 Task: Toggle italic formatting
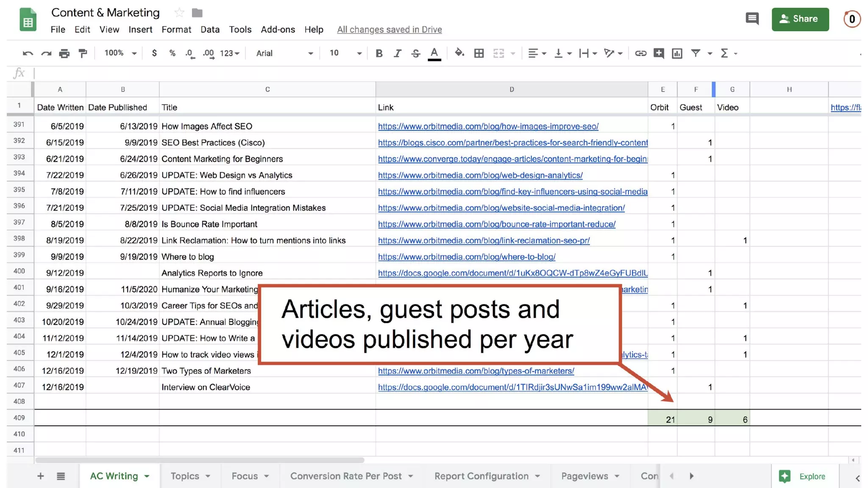pos(397,53)
